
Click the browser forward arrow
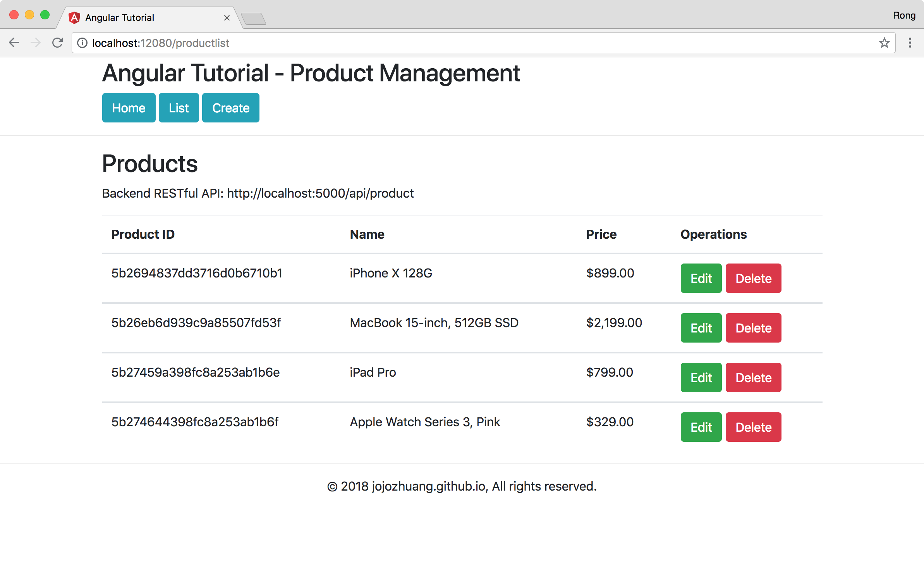tap(36, 43)
